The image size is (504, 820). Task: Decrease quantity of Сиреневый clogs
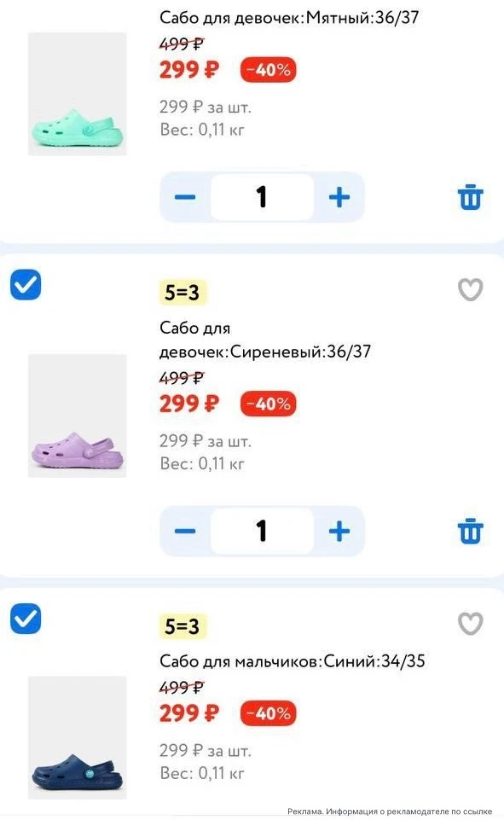[184, 532]
